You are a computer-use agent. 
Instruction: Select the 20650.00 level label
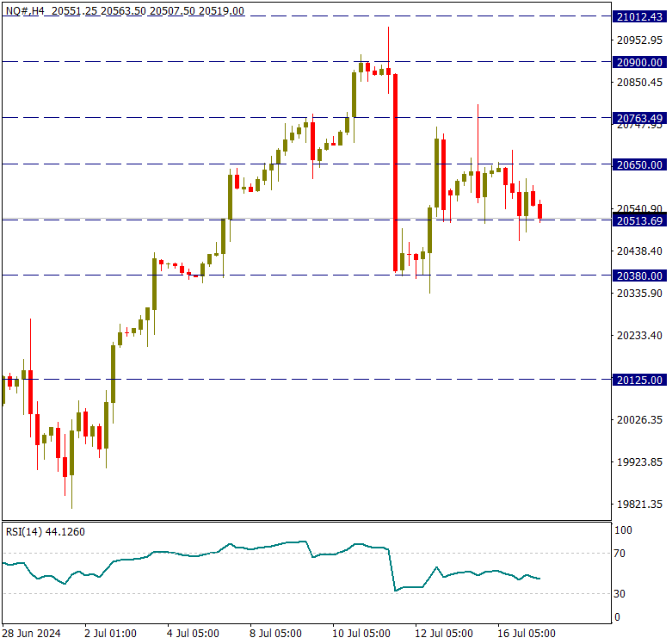(x=639, y=164)
